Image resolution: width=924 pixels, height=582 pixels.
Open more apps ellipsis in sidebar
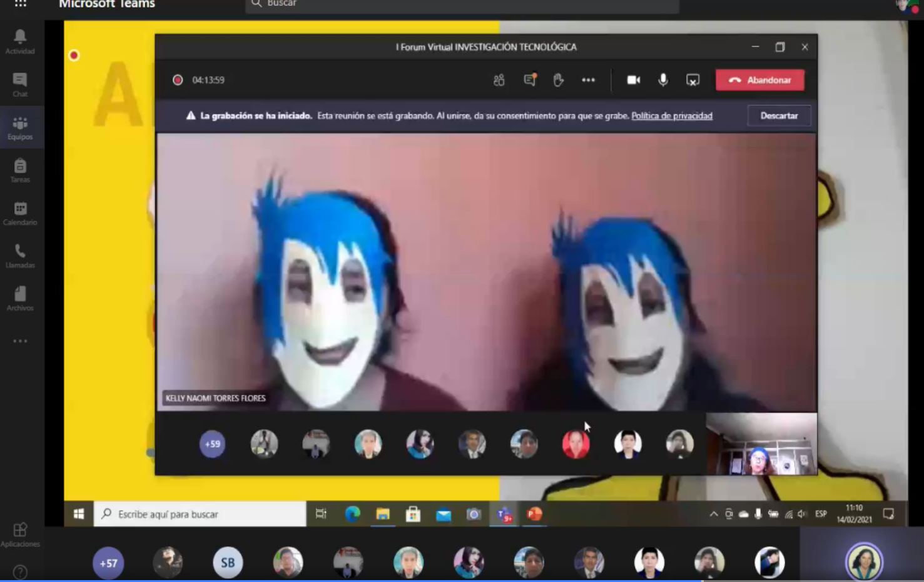pos(20,341)
